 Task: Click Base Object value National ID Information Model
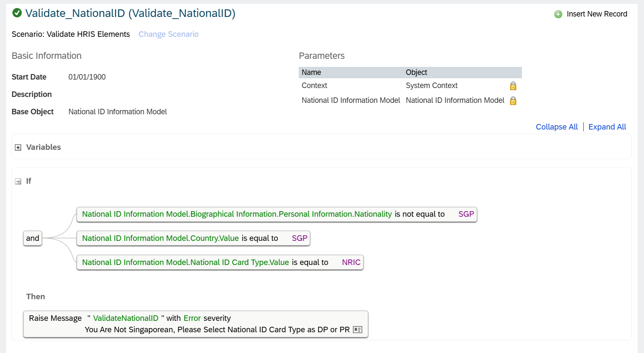118,112
